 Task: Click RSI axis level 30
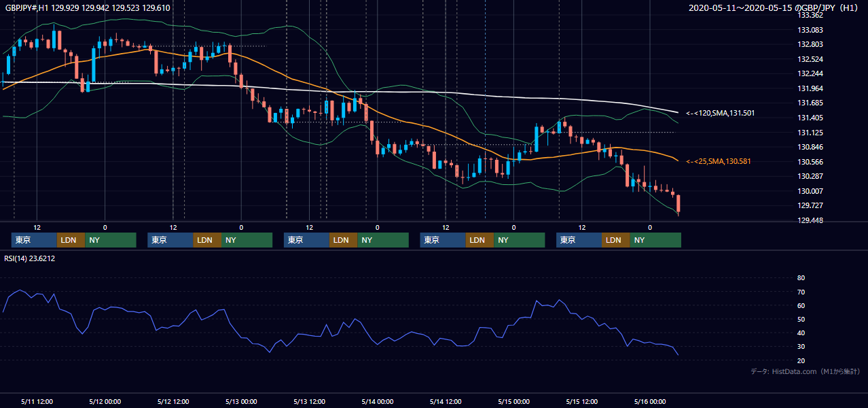[x=801, y=346]
